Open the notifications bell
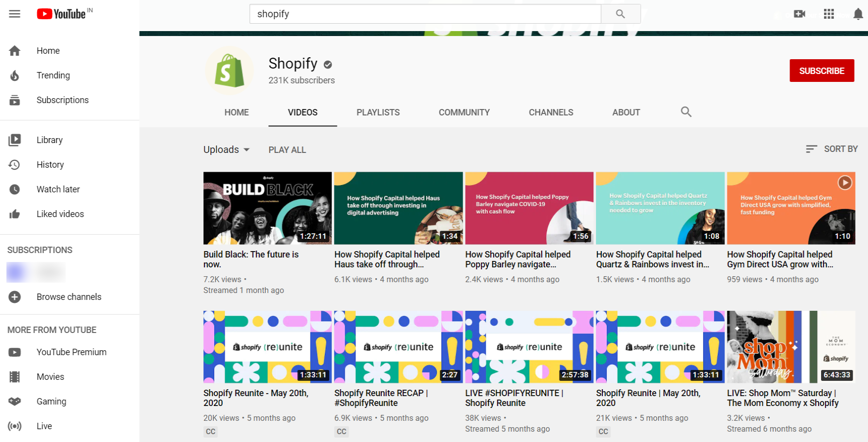The image size is (868, 442). click(858, 14)
